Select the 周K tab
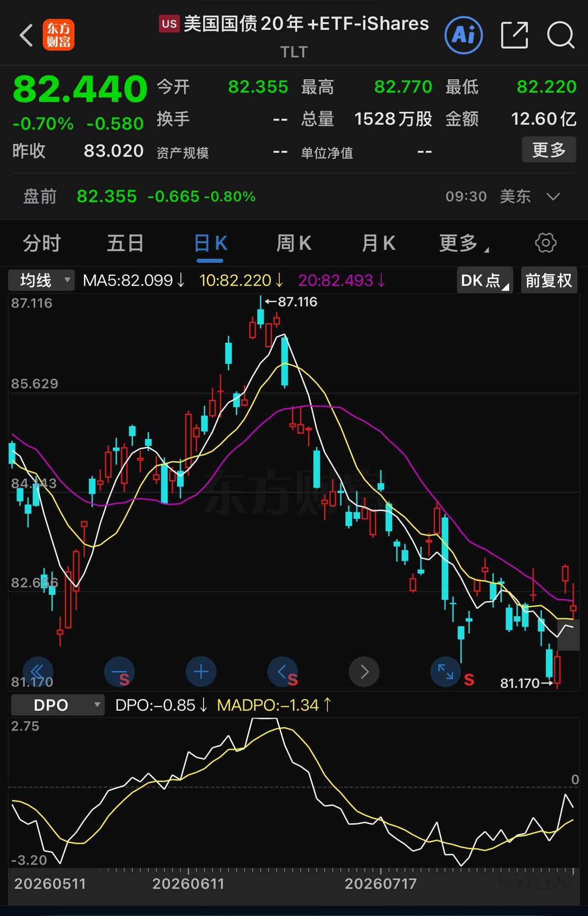The height and width of the screenshot is (916, 588). click(x=294, y=243)
